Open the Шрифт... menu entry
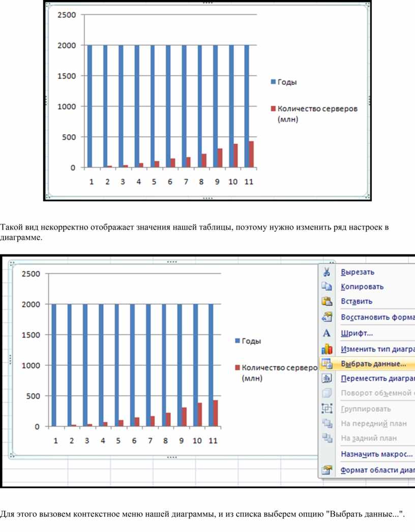Image resolution: width=415 pixels, height=532 pixels. click(x=357, y=333)
